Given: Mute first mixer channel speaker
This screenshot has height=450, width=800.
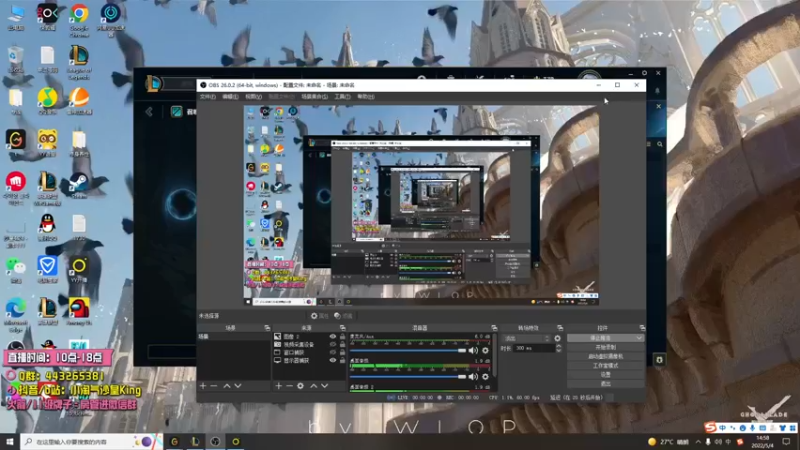Looking at the screenshot, I should click(473, 351).
